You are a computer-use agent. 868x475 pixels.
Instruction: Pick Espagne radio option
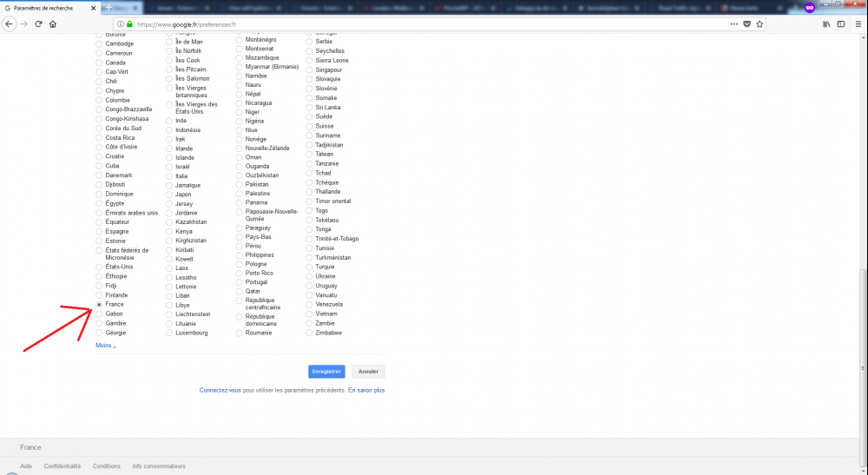[x=99, y=231]
